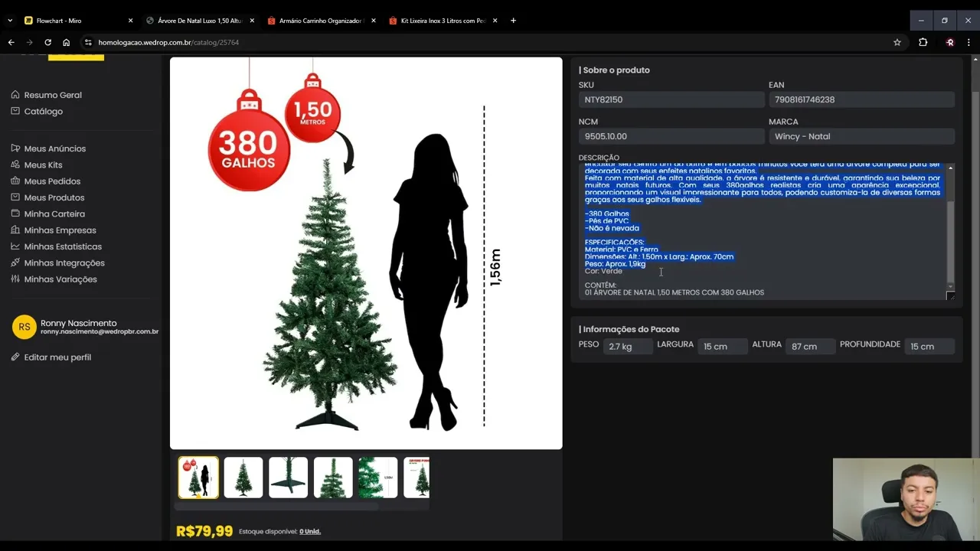Open the tab search dropdown arrow

[x=10, y=21]
